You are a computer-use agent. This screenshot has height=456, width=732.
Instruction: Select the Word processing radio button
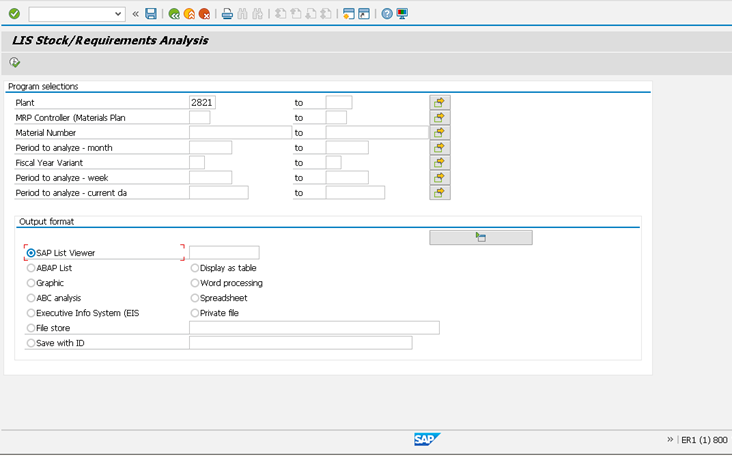(195, 283)
